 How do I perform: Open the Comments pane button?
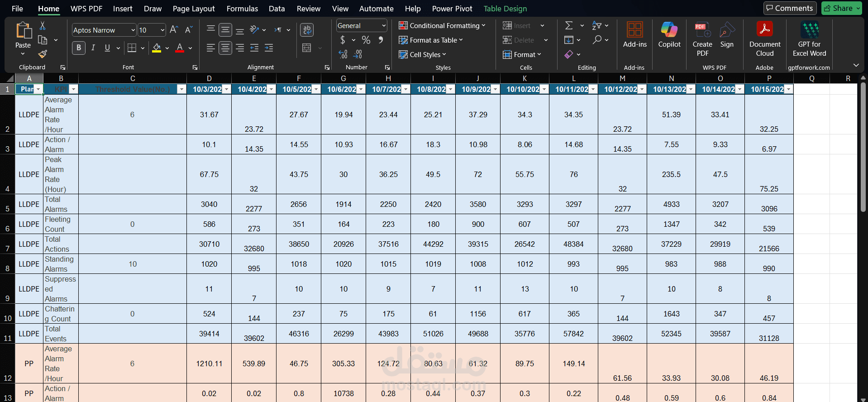point(790,8)
